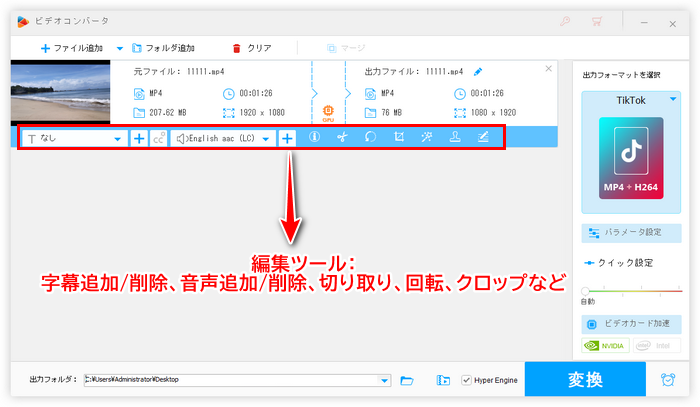Click クリア to clear the list
The width and height of the screenshot is (700, 407).
click(252, 48)
